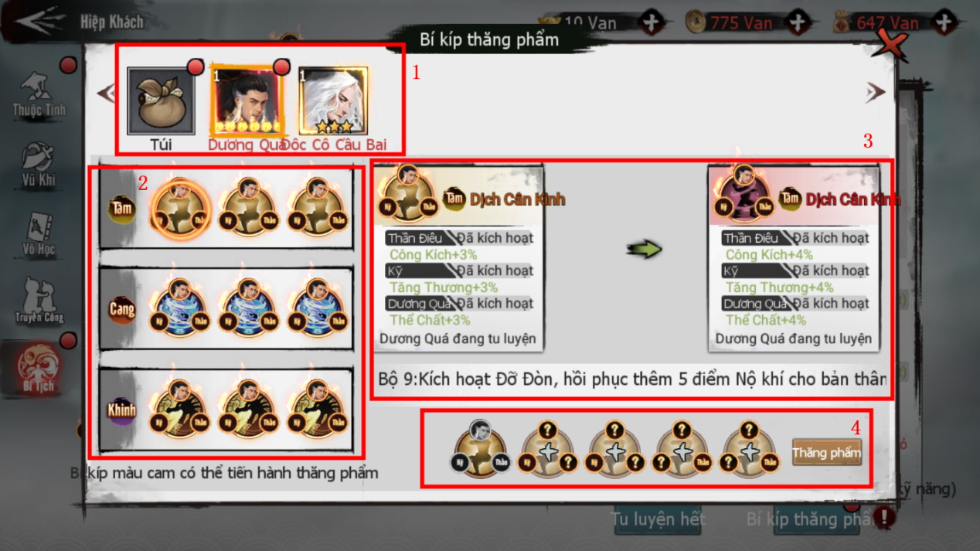Open the Thuộc Tính sidebar tab
Screen dimensions: 980x551
39,94
